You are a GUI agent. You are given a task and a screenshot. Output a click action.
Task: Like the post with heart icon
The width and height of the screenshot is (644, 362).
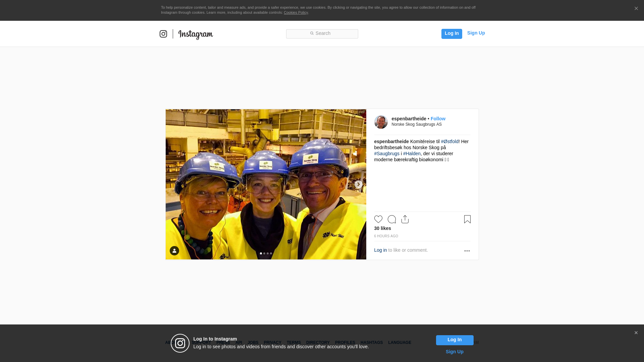click(x=378, y=219)
